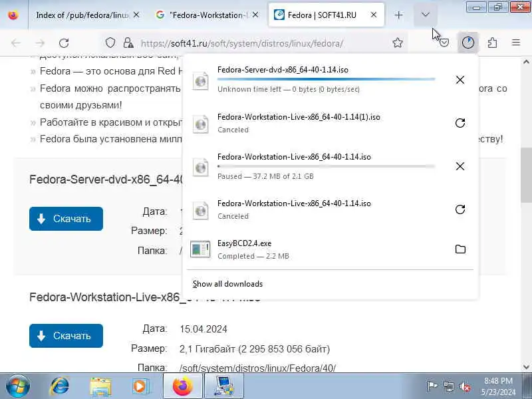Click the EasyBCD2.4.exe download entry name
The image size is (532, 399).
(244, 243)
